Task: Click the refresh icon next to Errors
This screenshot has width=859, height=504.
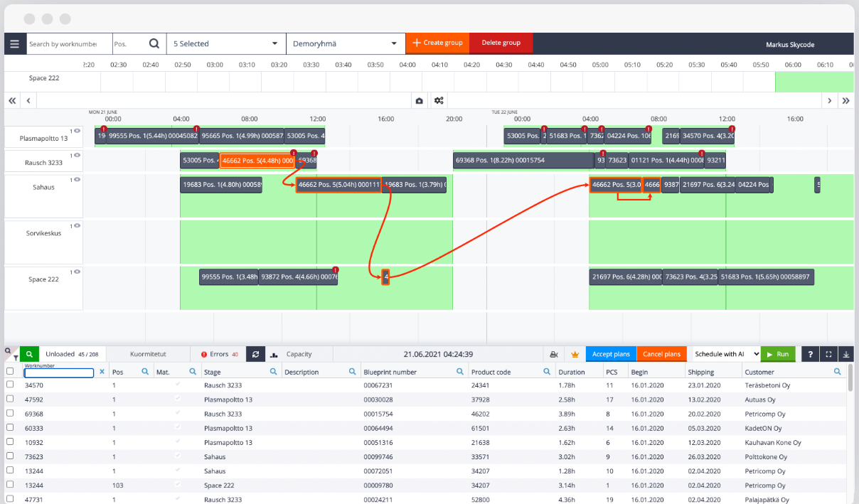Action: (x=255, y=354)
